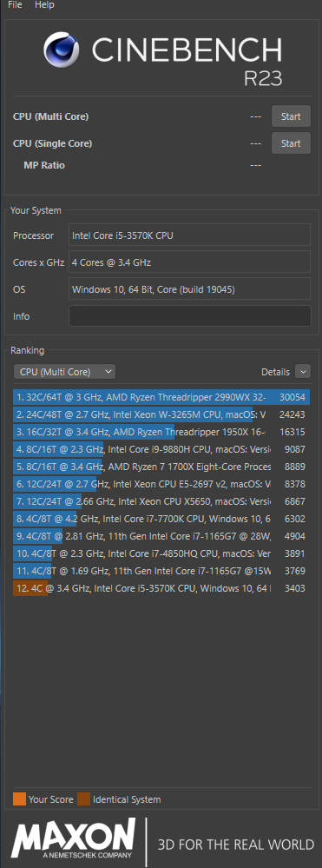Select the Ryzen 7 1700X ranking row
The height and width of the screenshot is (868, 322).
(161, 466)
